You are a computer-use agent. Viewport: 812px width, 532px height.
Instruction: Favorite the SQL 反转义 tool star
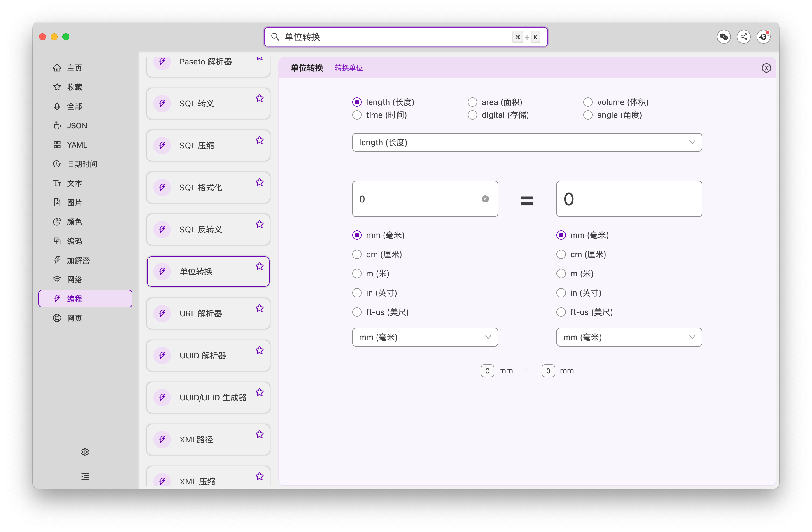tap(260, 224)
